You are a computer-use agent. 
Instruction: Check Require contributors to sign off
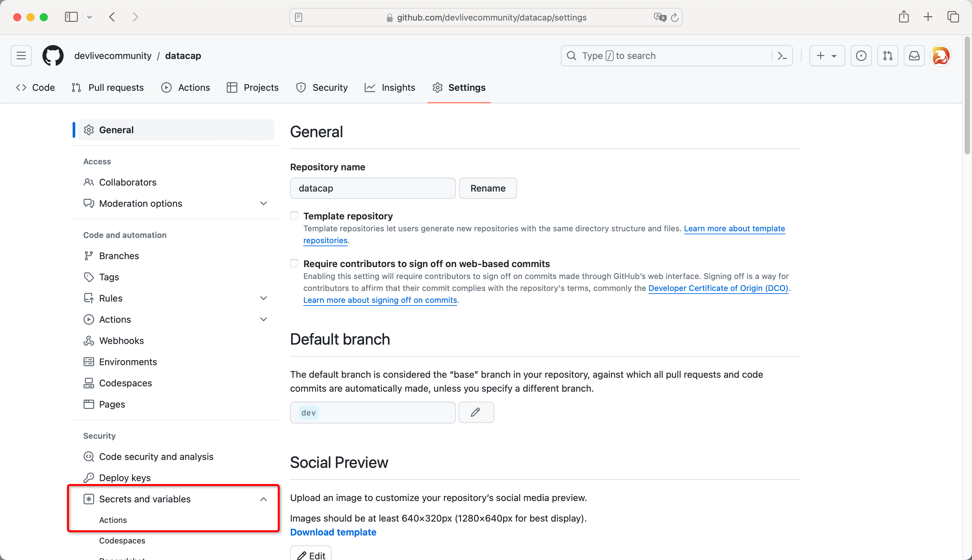294,263
